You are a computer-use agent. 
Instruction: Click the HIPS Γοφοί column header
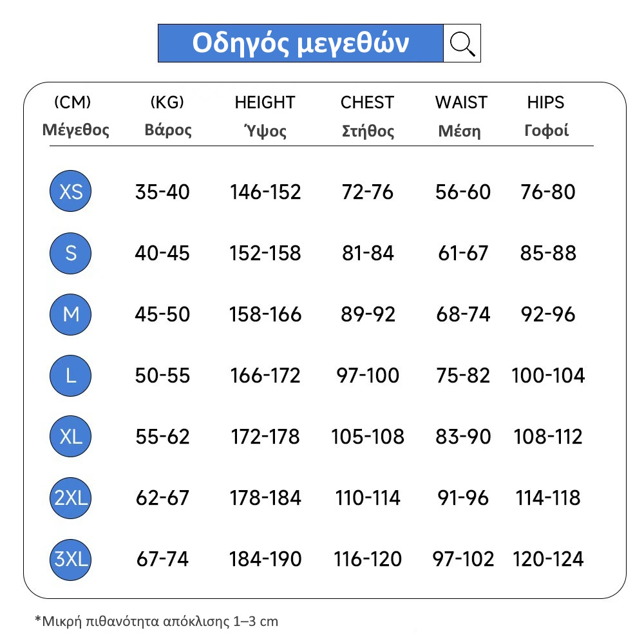point(546,117)
